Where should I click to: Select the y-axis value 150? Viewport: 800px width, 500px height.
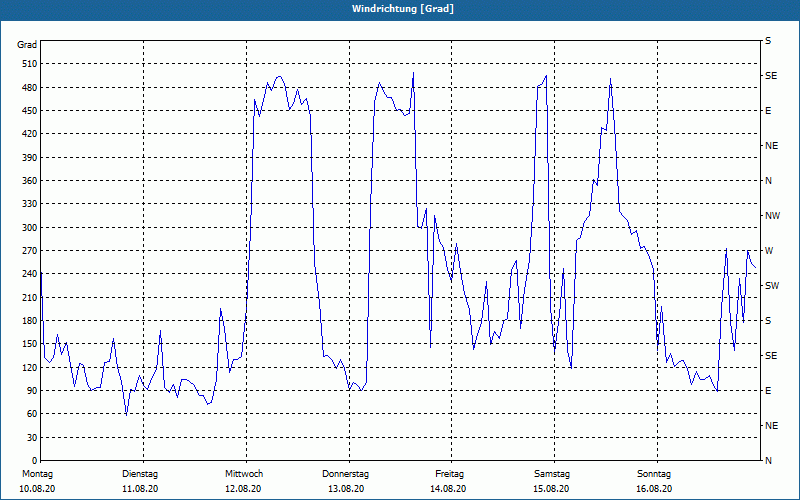(x=31, y=344)
